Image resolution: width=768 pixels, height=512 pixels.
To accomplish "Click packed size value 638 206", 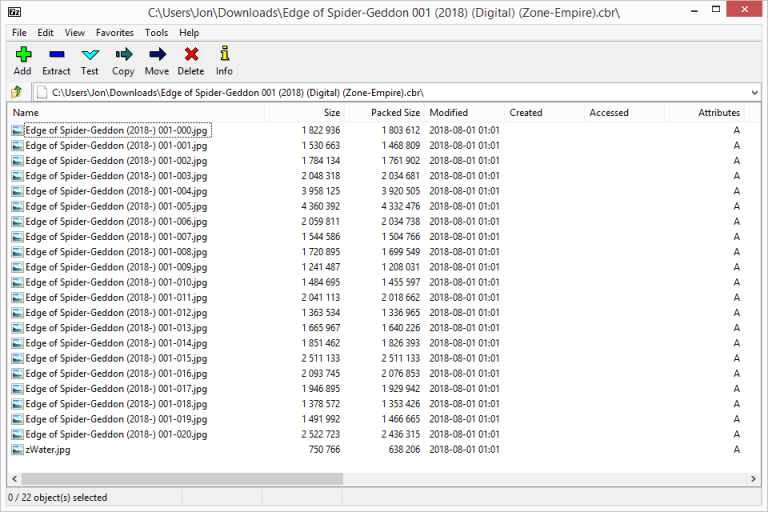I will tap(404, 449).
